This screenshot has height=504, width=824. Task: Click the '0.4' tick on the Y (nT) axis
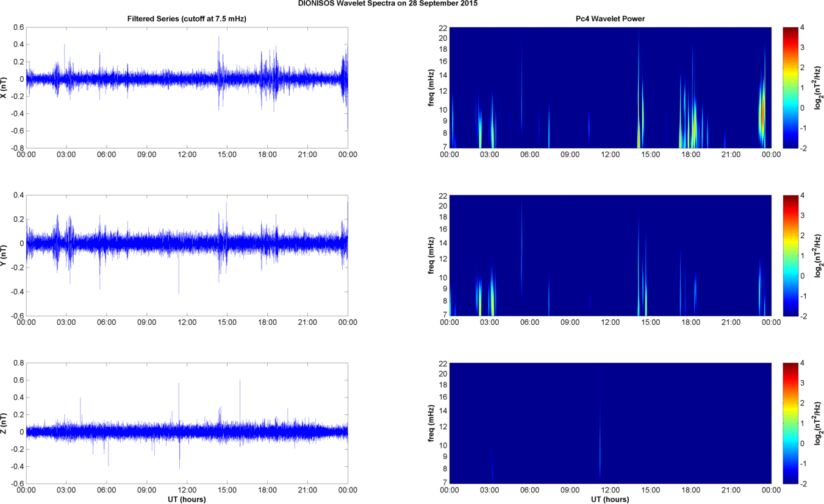coord(18,196)
